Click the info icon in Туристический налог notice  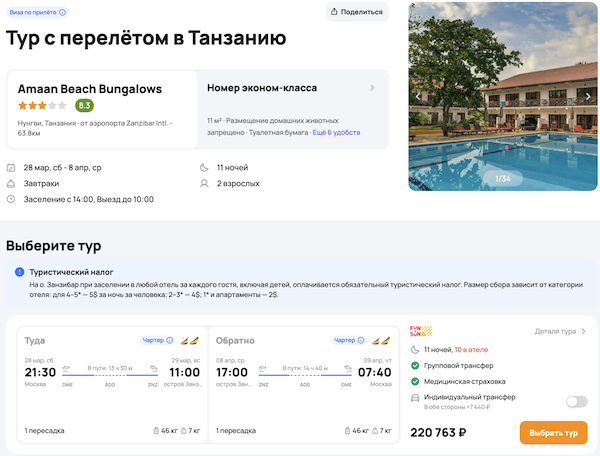pos(19,272)
